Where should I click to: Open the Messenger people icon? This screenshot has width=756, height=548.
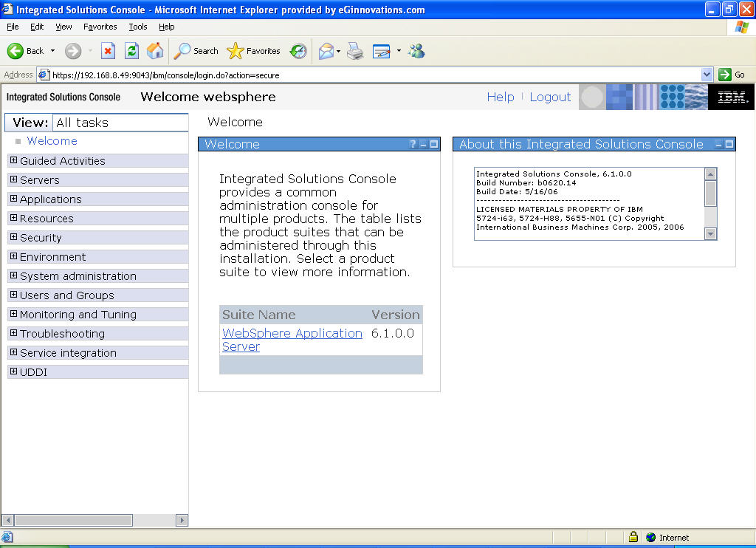pyautogui.click(x=416, y=51)
